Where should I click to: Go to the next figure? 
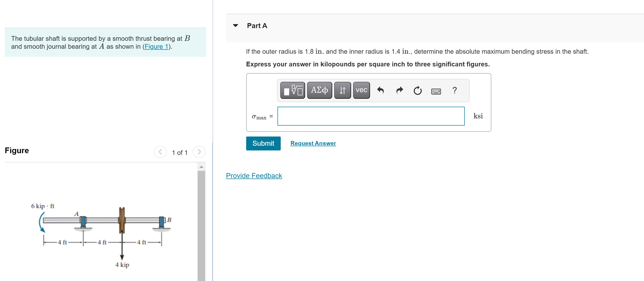(199, 152)
